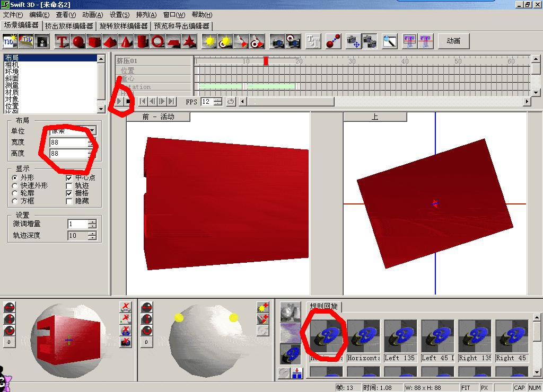Create a new T3D scene file
The width and height of the screenshot is (543, 392).
[10, 41]
